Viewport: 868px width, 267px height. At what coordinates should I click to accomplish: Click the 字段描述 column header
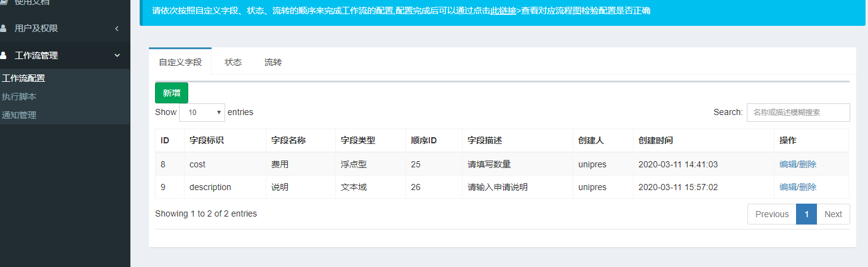pyautogui.click(x=518, y=141)
